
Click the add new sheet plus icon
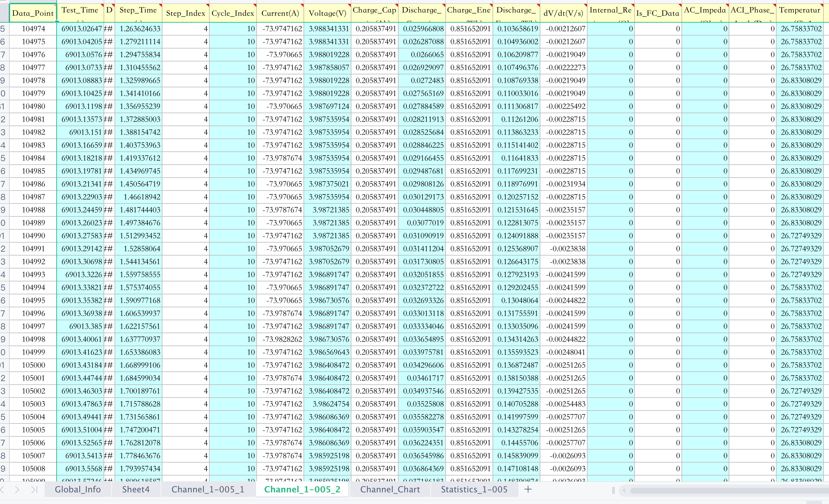(x=528, y=489)
